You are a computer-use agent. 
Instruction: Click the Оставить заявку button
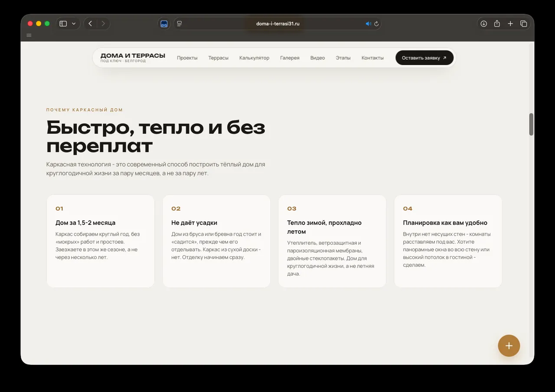(x=424, y=58)
